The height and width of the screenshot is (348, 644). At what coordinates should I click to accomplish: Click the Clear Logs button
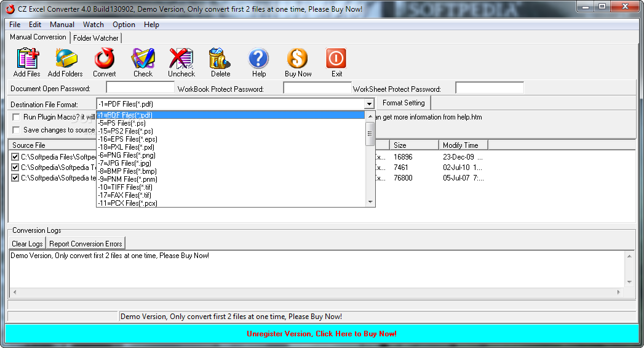click(27, 243)
